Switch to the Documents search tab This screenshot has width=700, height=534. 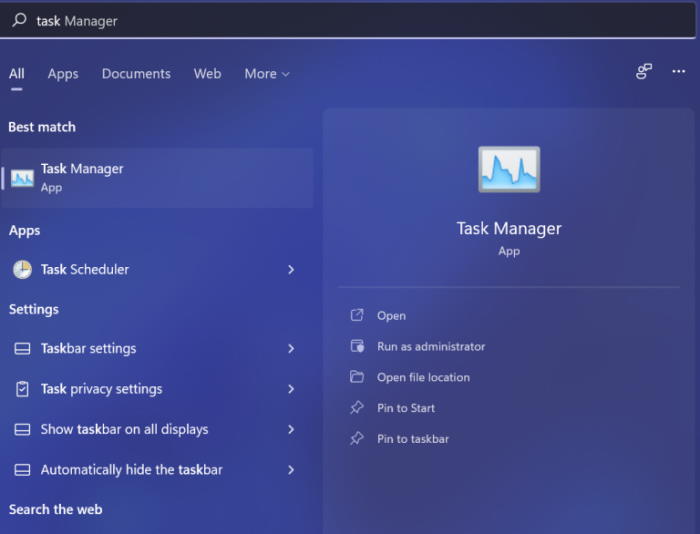[x=136, y=74]
